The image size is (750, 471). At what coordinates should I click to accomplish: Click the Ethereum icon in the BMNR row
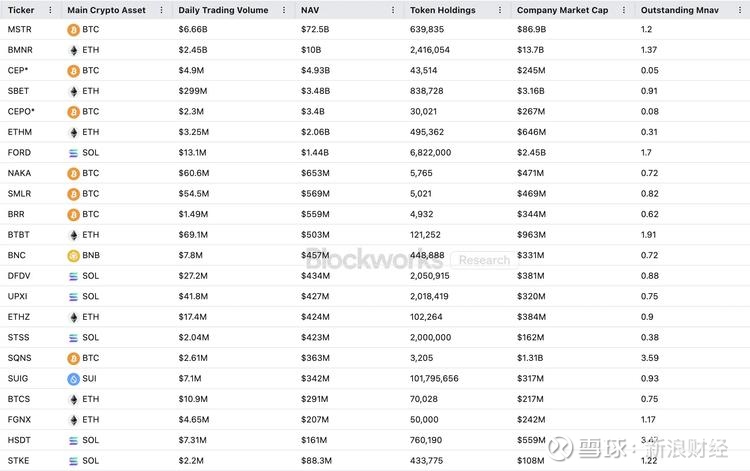73,50
